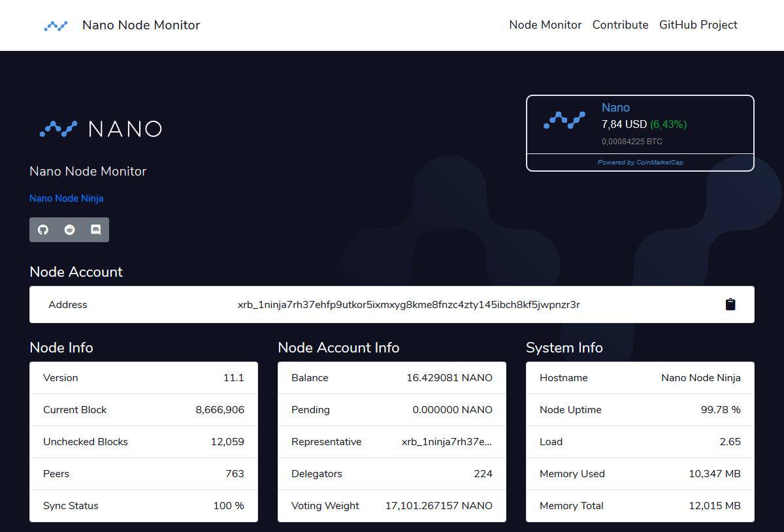Follow the Nano Node Ninja link
This screenshot has height=532, width=784.
click(x=67, y=198)
